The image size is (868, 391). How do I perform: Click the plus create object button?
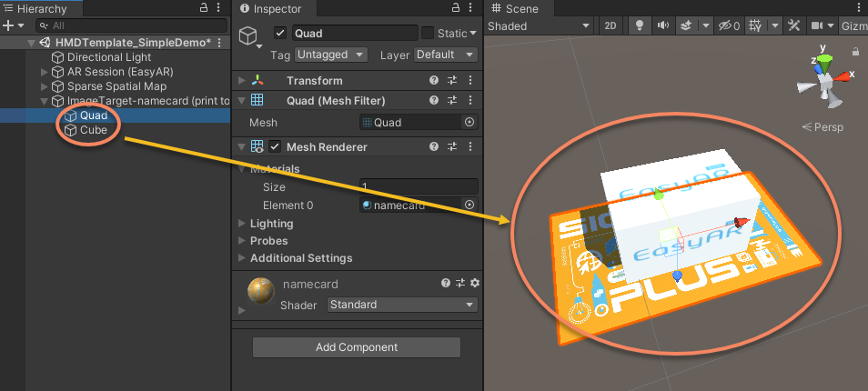coord(8,25)
